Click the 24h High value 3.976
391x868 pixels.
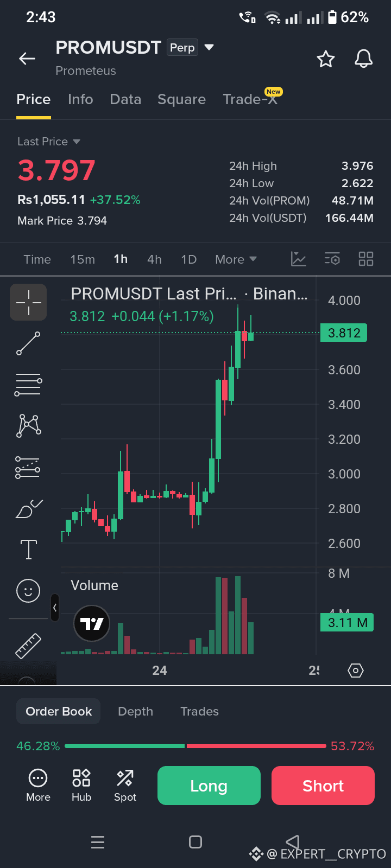click(357, 166)
